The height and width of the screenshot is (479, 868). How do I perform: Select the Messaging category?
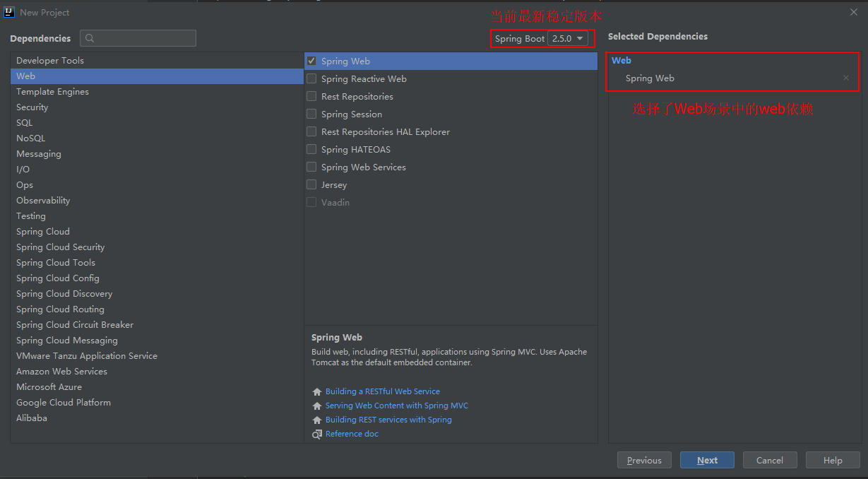(x=157, y=154)
